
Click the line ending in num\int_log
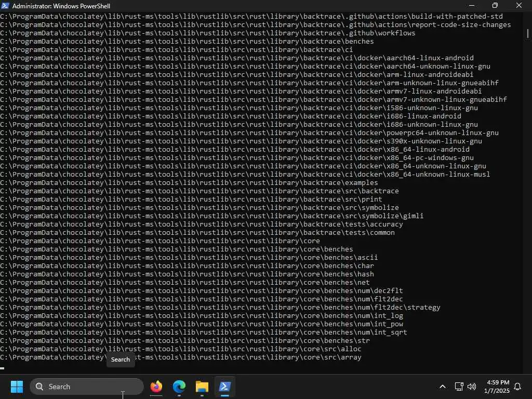(x=202, y=315)
